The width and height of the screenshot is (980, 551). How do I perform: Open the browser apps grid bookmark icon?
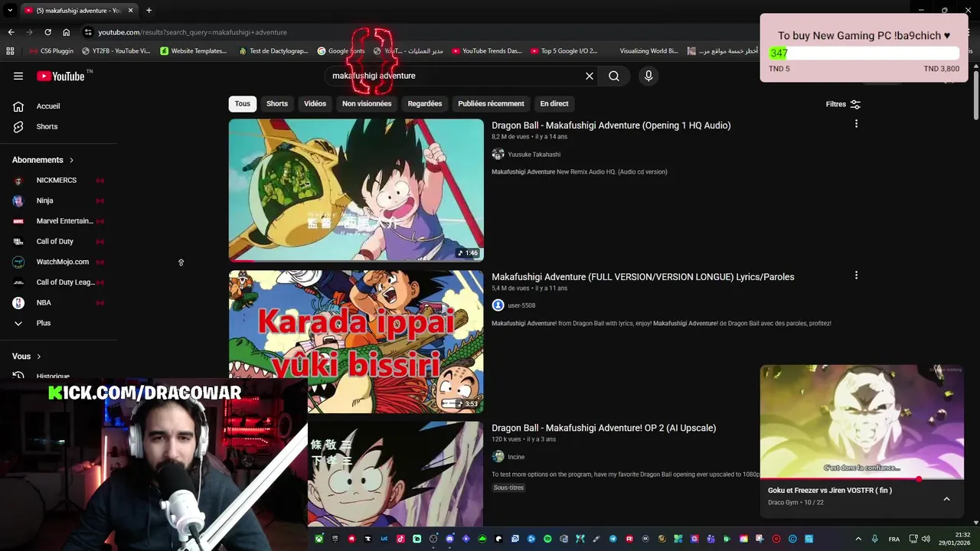coord(10,51)
